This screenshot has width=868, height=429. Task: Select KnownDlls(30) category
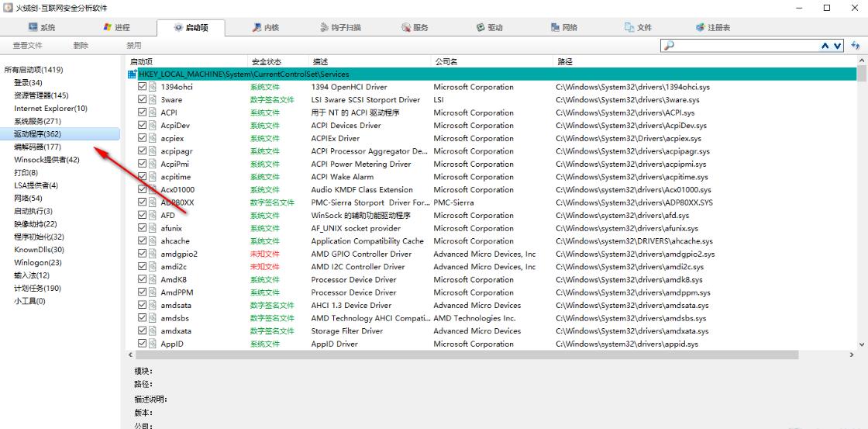[40, 250]
